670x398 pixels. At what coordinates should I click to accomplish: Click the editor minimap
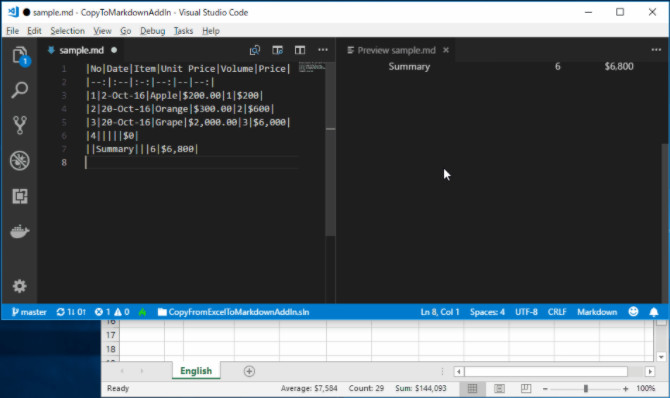pyautogui.click(x=312, y=68)
